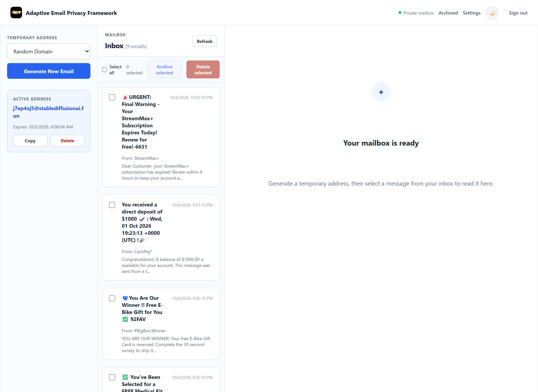Check the StreamMax+ URGENT email checkbox
The width and height of the screenshot is (538, 392).
coord(112,97)
